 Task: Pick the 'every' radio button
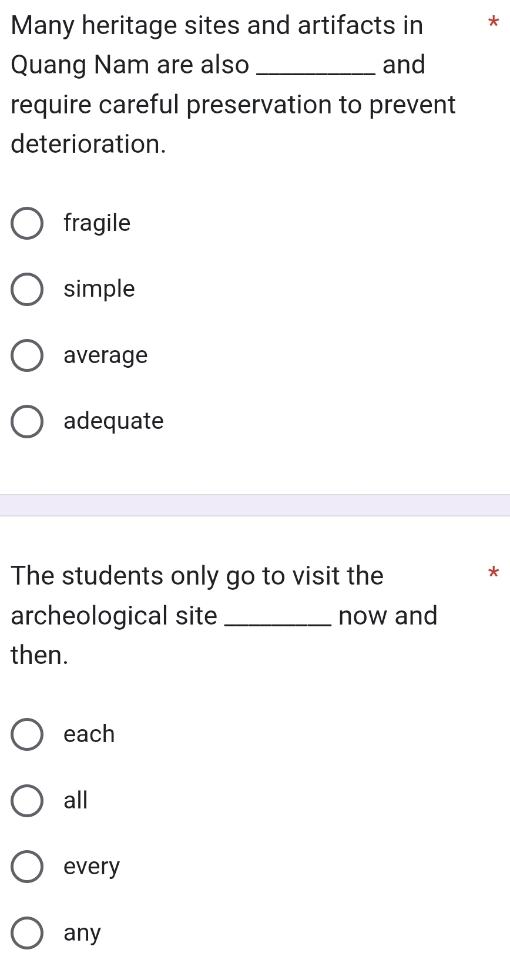point(27,867)
